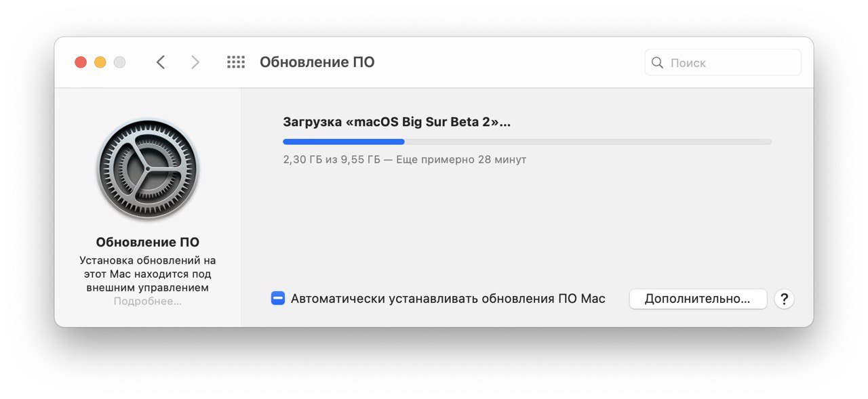This screenshot has height=399, width=868.
Task: Click the magnifying glass search icon
Action: click(x=657, y=62)
